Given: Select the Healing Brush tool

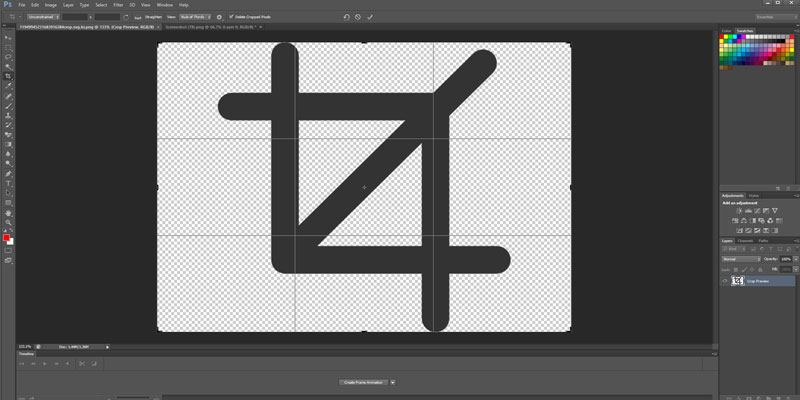Looking at the screenshot, I should pos(8,96).
